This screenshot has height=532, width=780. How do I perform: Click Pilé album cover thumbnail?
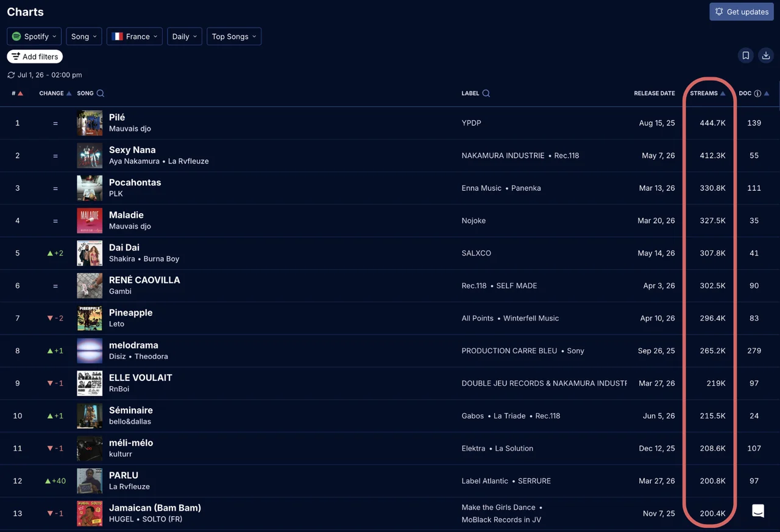[x=90, y=123]
